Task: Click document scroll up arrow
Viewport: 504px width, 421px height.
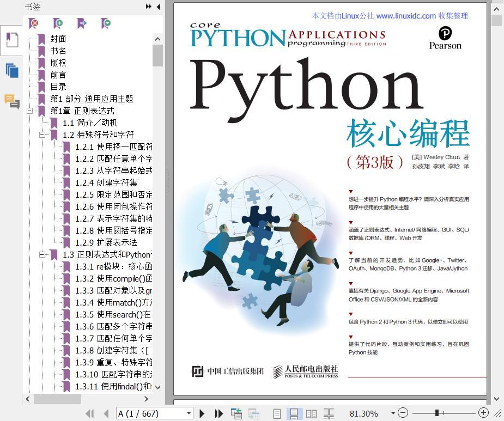Action: click(x=496, y=9)
